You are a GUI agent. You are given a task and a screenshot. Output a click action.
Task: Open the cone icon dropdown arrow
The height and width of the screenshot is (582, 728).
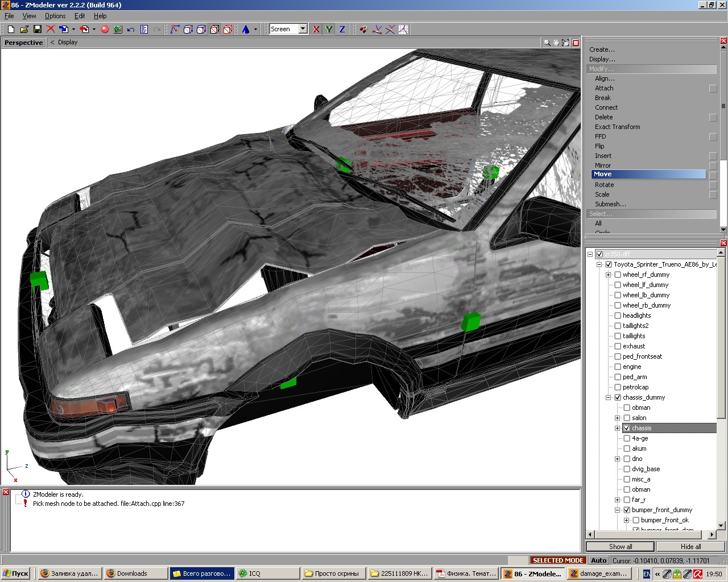(x=255, y=29)
